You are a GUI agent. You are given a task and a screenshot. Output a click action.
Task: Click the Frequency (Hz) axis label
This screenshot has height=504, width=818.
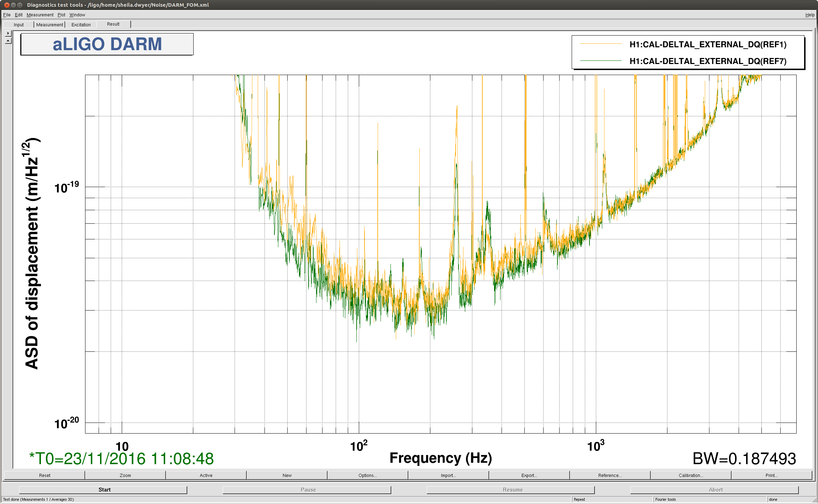[x=441, y=458]
